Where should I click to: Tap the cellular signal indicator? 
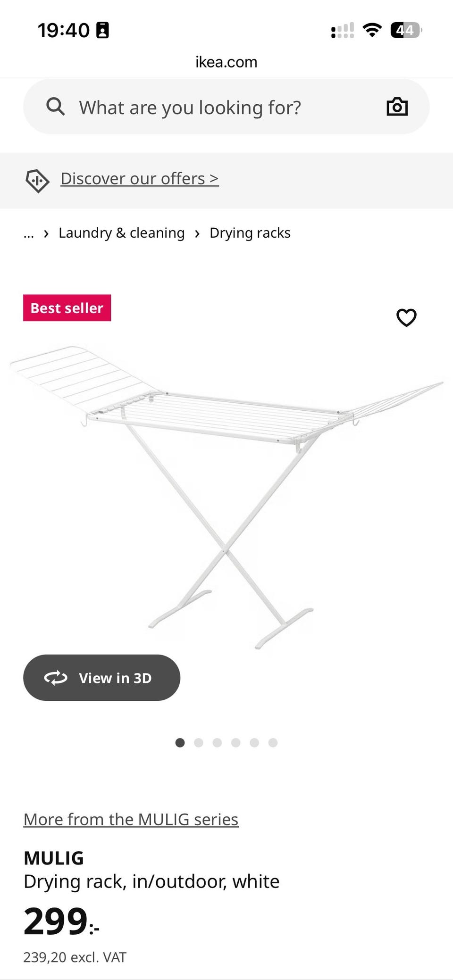coord(343,31)
